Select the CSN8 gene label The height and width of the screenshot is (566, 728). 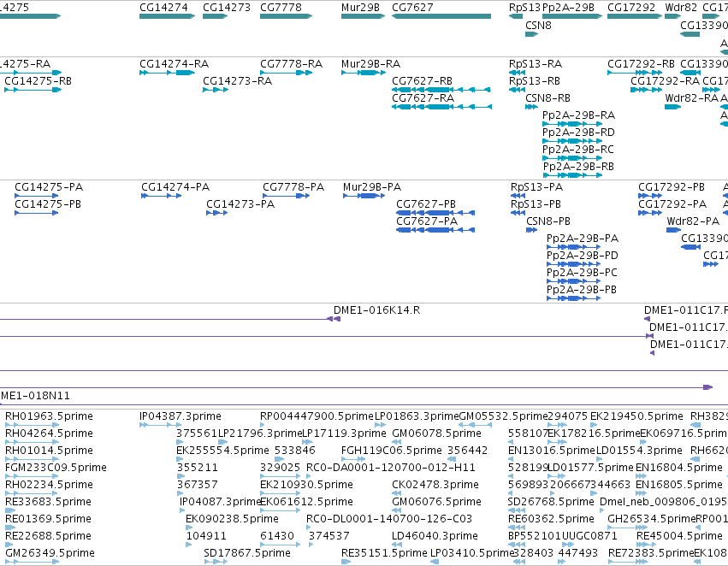(538, 25)
